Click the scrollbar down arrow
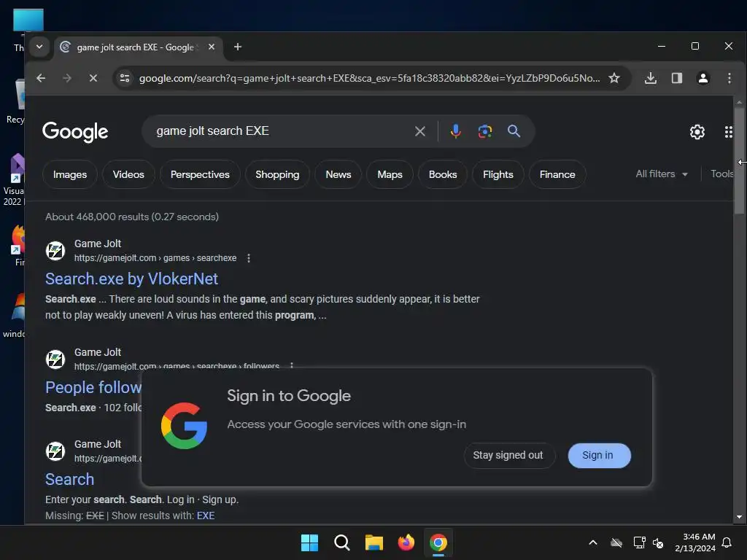 click(739, 517)
